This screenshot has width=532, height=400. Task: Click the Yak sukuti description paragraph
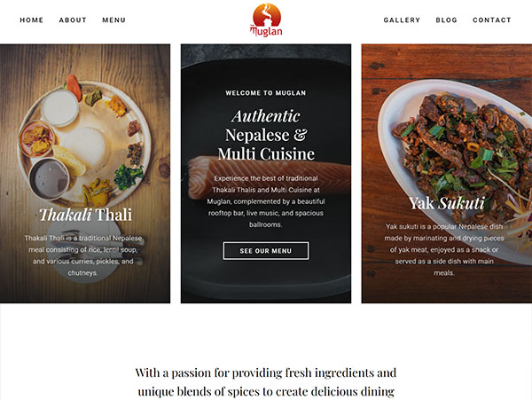pos(444,250)
